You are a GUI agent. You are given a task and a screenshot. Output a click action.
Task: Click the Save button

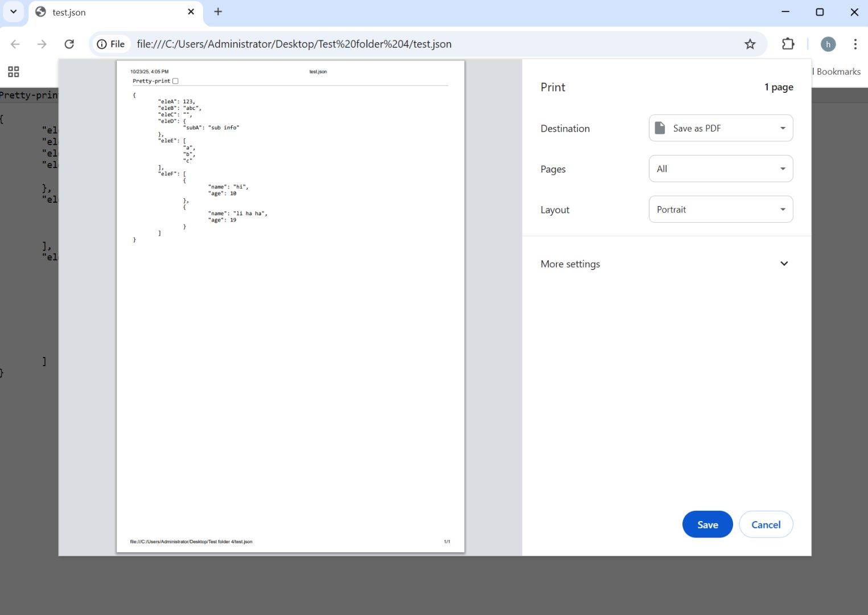[x=707, y=524]
